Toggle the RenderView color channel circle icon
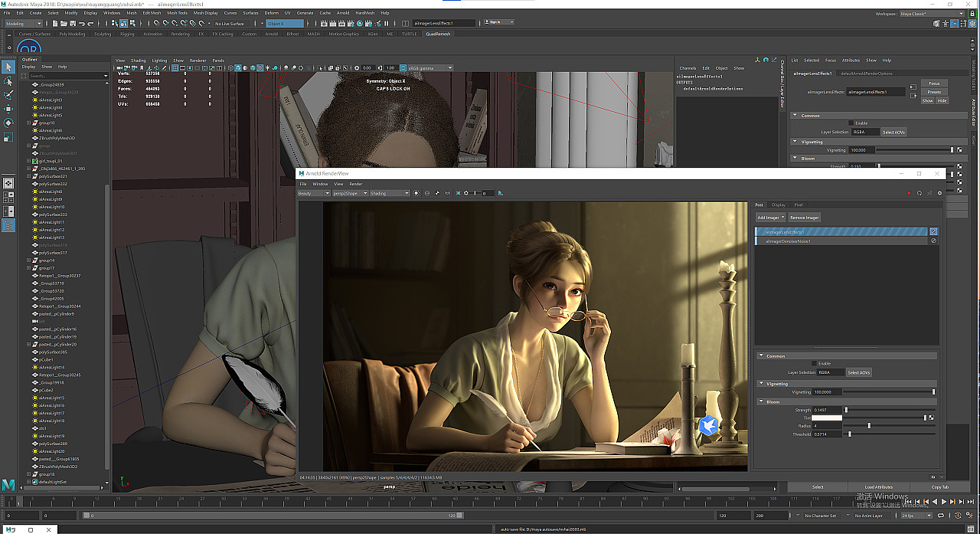980x534 pixels. 417,193
